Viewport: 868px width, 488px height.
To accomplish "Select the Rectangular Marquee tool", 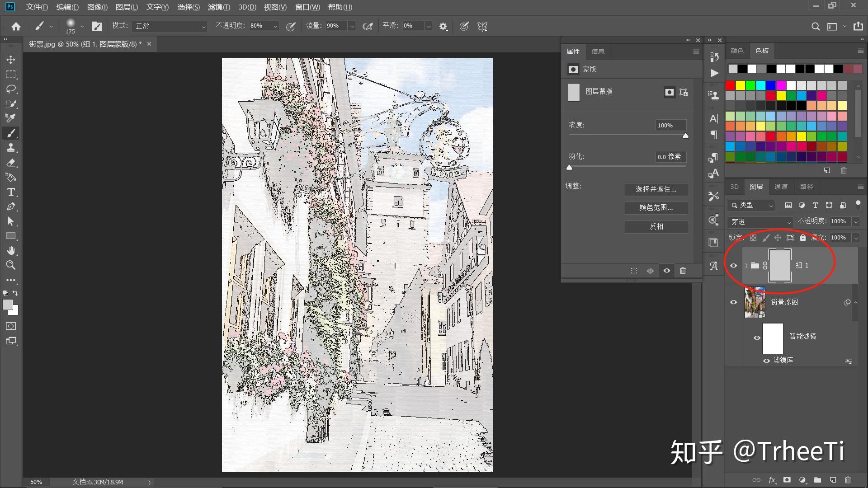I will [x=11, y=75].
